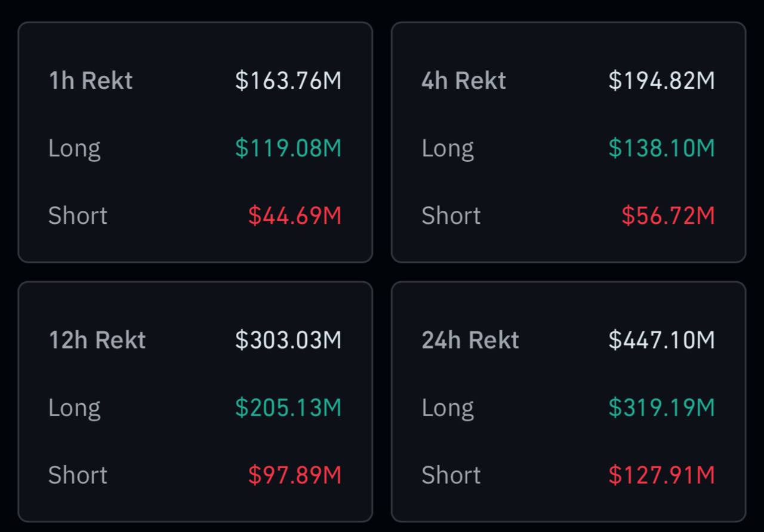Click the 12h Rekt label
764x532 pixels.
pos(97,340)
